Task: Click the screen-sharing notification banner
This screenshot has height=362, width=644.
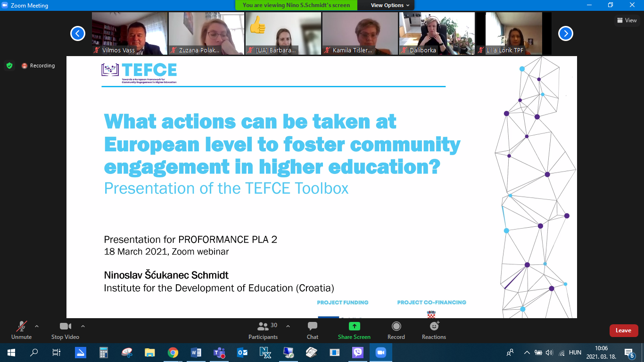Action: coord(296,5)
